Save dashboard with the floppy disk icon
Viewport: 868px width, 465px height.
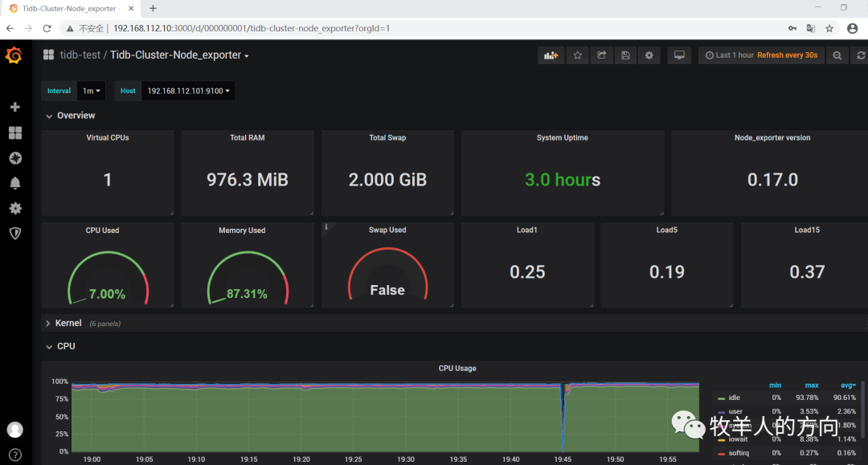pos(625,55)
